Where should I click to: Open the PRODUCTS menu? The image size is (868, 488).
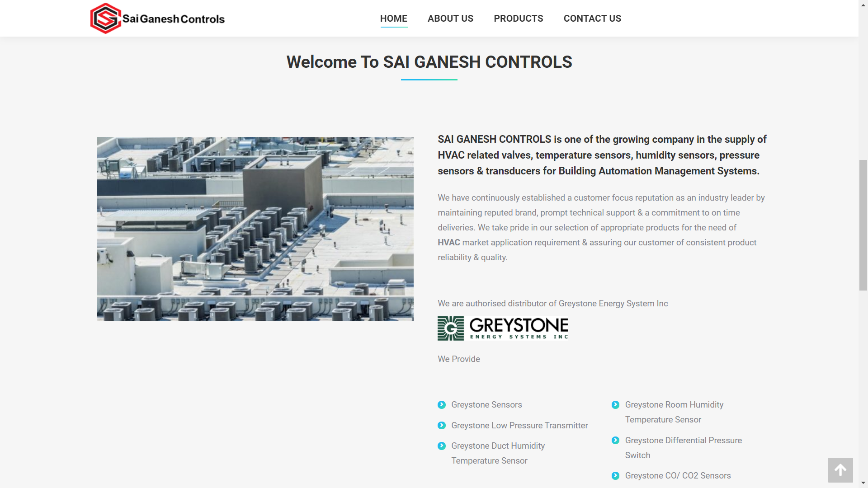[x=518, y=19]
